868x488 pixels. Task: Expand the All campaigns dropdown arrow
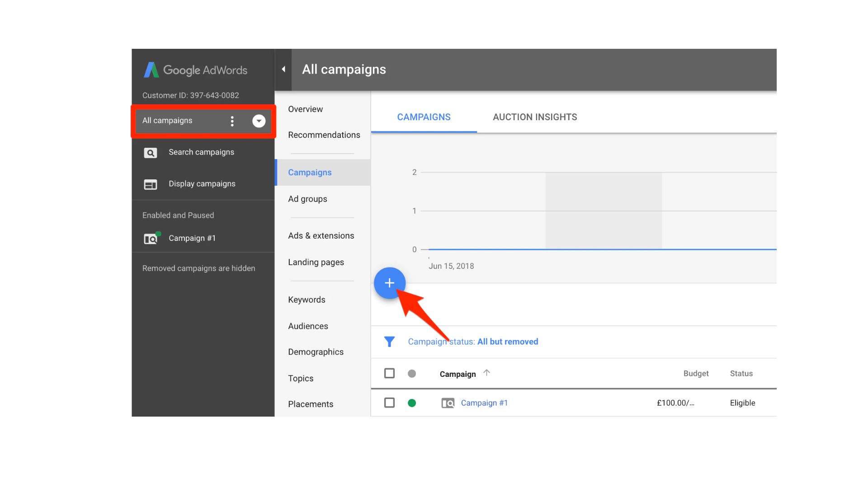259,121
